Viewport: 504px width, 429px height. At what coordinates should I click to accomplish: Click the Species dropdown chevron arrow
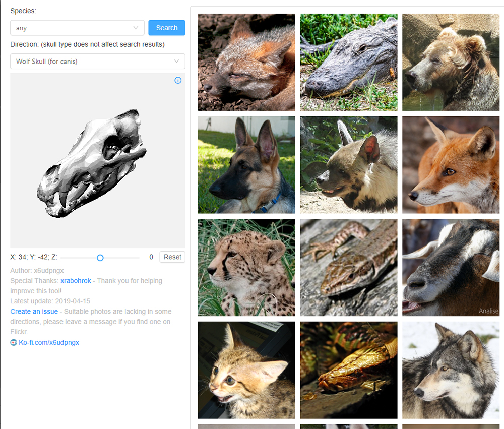click(x=136, y=28)
